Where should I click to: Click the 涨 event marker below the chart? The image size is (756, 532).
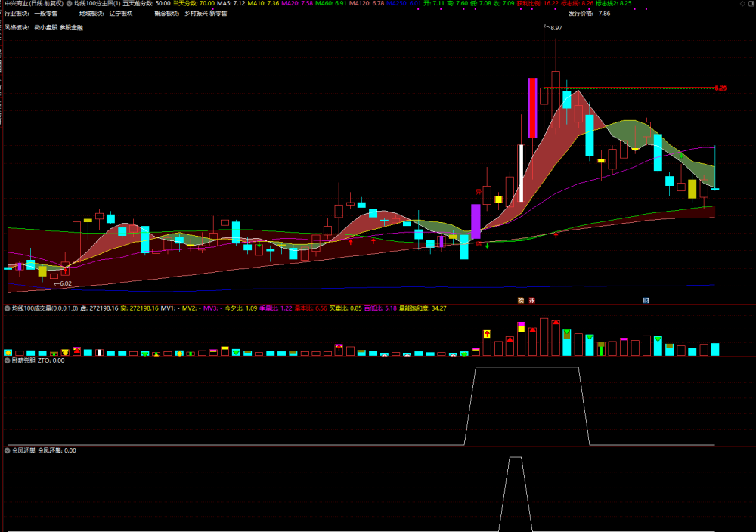tap(531, 300)
